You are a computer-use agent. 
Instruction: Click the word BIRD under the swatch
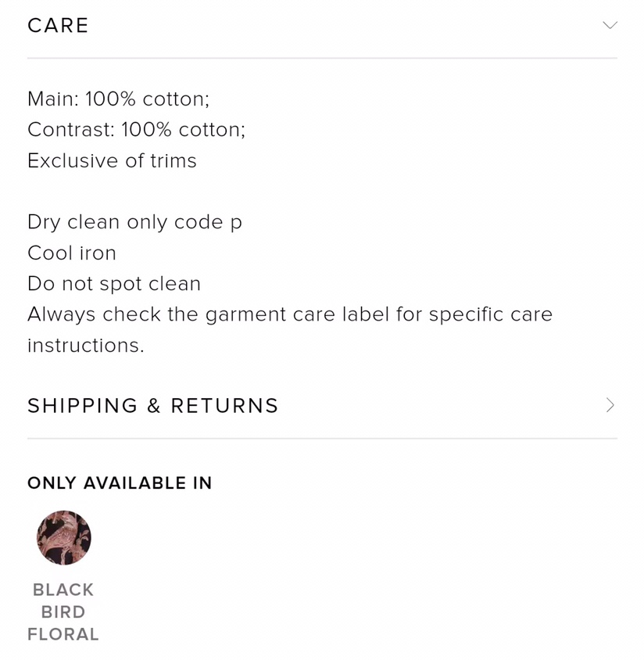(63, 612)
